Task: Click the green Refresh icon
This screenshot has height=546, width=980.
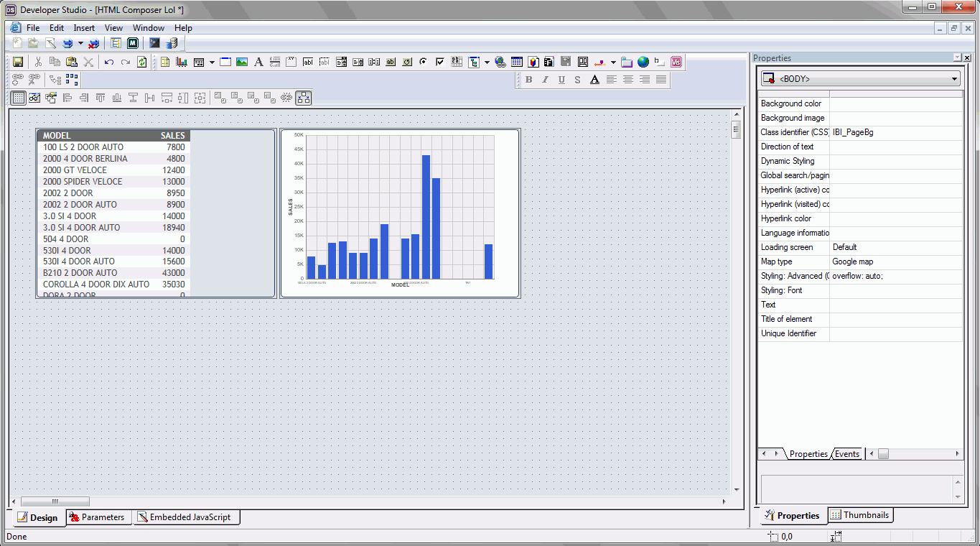Action: click(x=142, y=63)
